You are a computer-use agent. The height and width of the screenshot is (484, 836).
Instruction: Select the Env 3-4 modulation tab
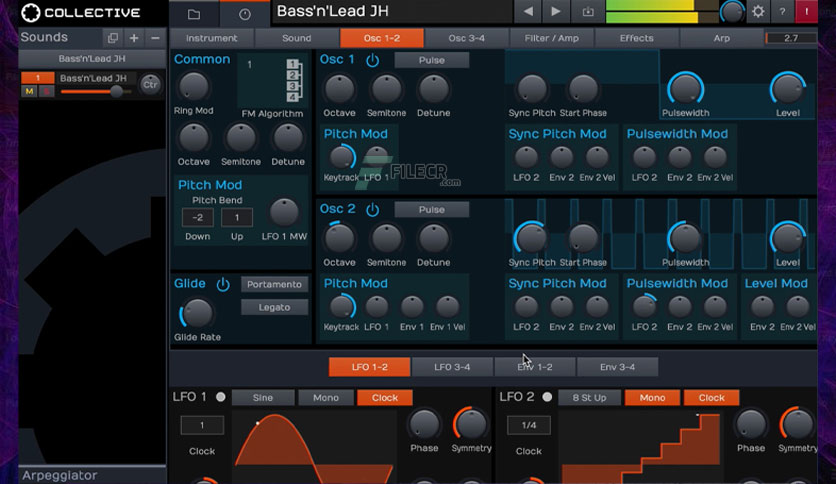pos(617,367)
